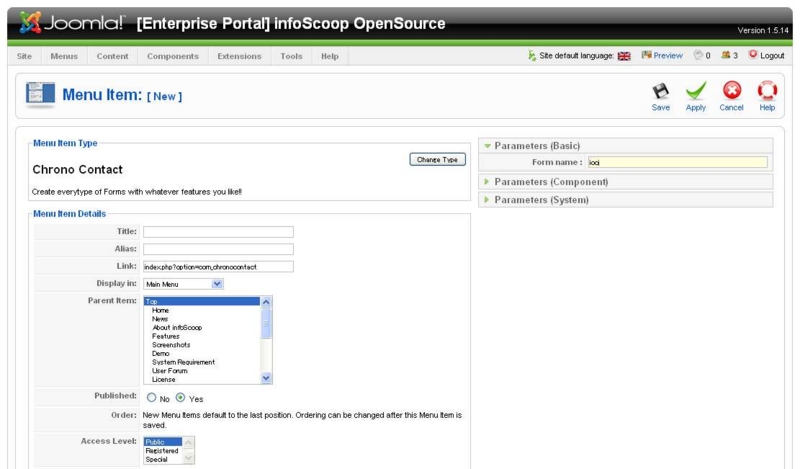Click Access Level list scroll down arrow
The width and height of the screenshot is (800, 469).
[188, 458]
